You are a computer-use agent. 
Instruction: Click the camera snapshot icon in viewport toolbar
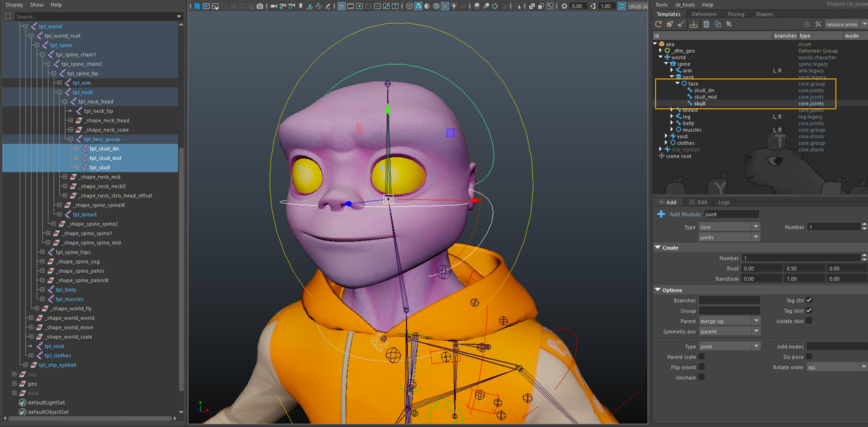(260, 7)
